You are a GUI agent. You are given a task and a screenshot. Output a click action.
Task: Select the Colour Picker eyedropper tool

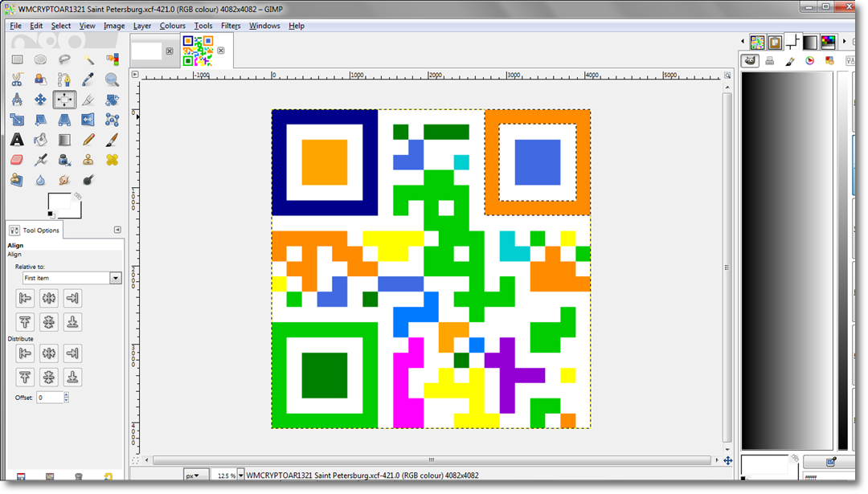click(x=88, y=80)
